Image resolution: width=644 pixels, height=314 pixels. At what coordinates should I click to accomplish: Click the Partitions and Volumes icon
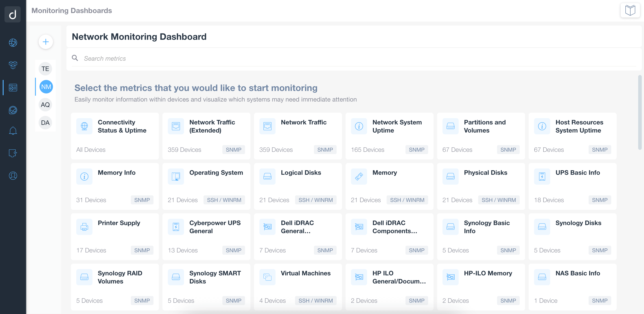[451, 126]
